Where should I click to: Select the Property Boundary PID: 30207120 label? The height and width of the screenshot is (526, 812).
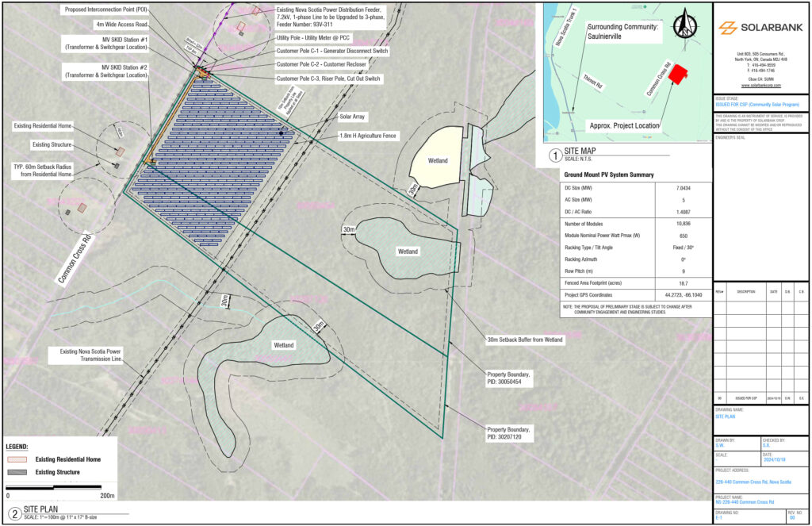pos(508,433)
